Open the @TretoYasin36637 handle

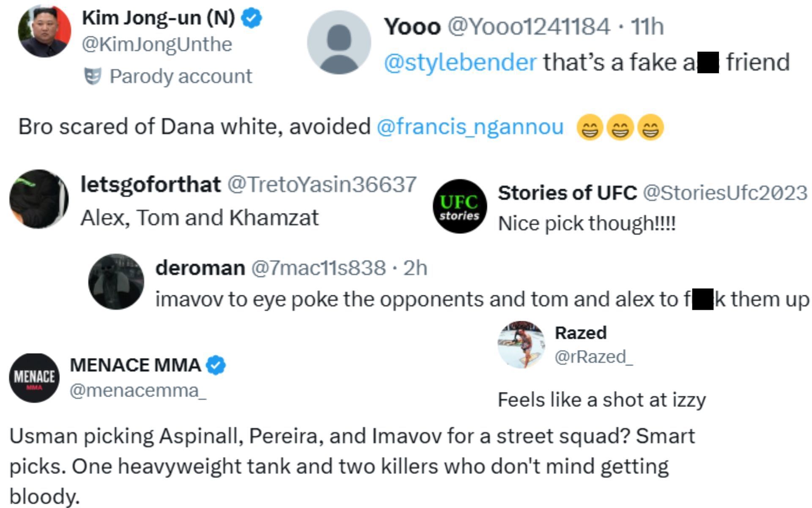point(322,185)
